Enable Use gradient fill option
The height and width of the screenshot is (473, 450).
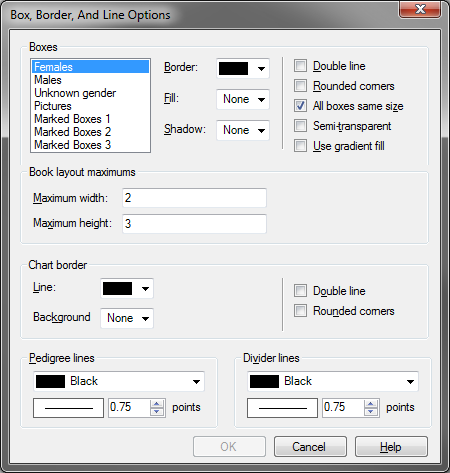tap(300, 146)
